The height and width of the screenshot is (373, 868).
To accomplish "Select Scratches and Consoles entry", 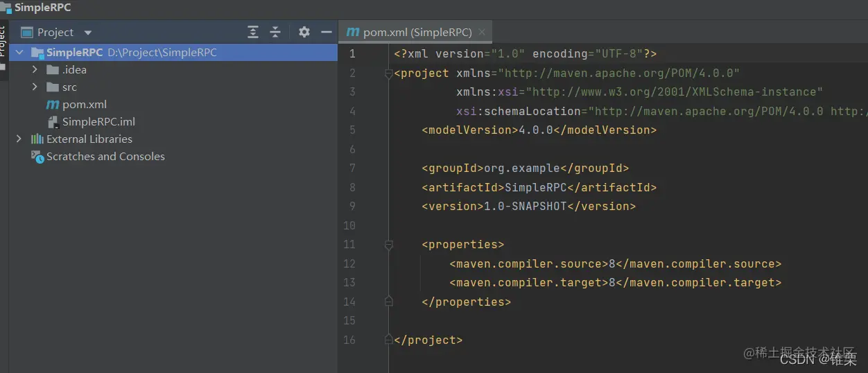I will pyautogui.click(x=105, y=156).
